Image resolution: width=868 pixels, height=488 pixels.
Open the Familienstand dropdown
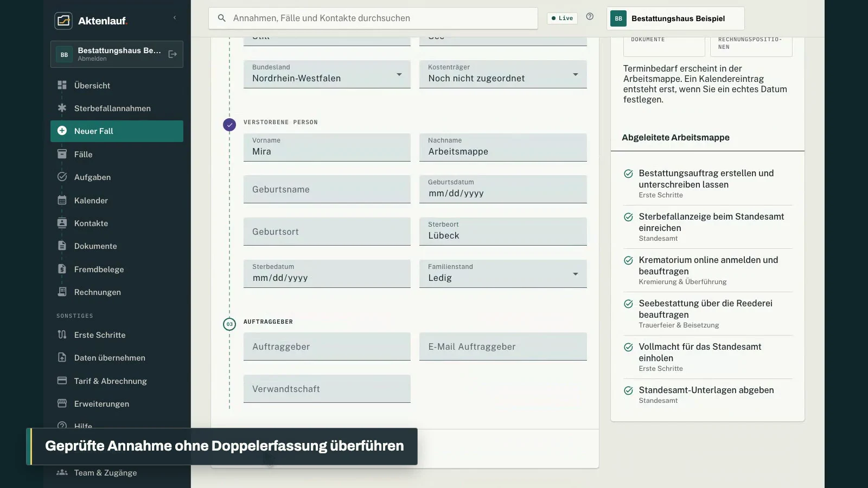(x=503, y=273)
